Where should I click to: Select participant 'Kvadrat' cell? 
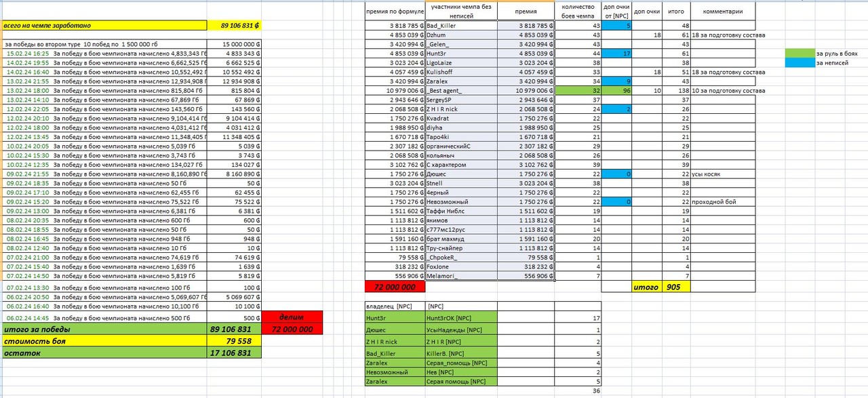460,118
